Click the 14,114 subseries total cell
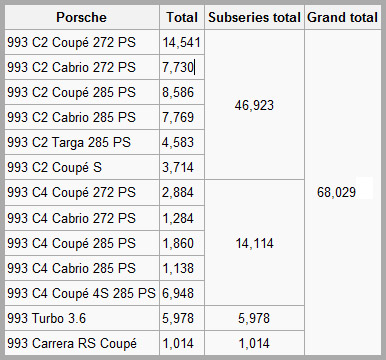The height and width of the screenshot is (360, 386). [254, 243]
